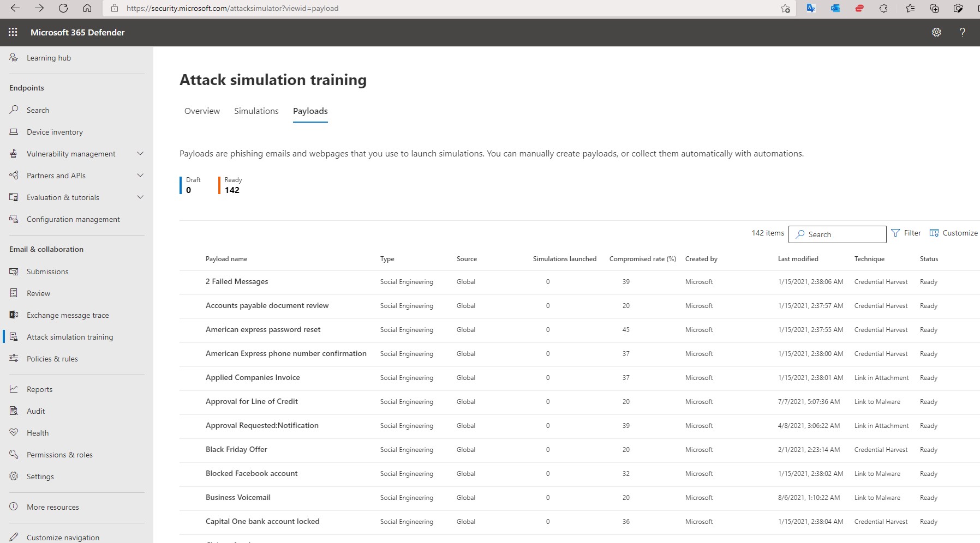The width and height of the screenshot is (980, 543).
Task: Open Capital One bank account locked payload
Action: coord(262,522)
